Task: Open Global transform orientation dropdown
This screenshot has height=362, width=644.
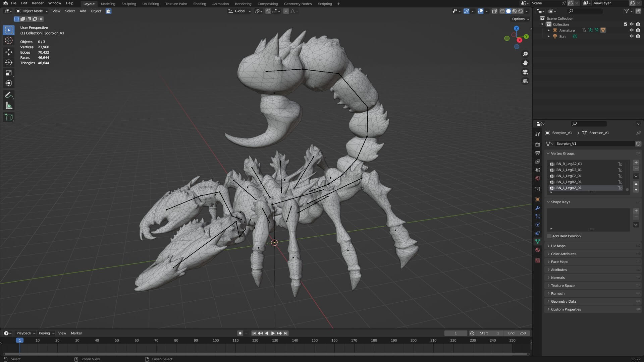Action: click(x=239, y=11)
